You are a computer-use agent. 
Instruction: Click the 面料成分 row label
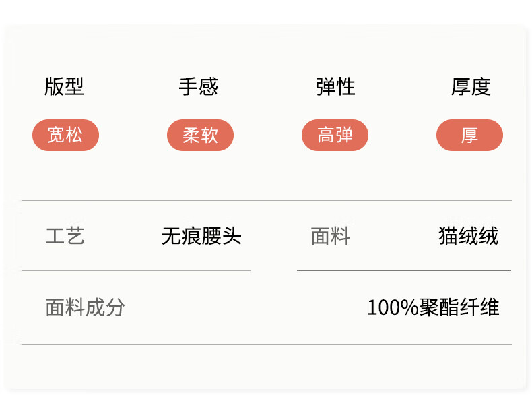pyautogui.click(x=85, y=307)
